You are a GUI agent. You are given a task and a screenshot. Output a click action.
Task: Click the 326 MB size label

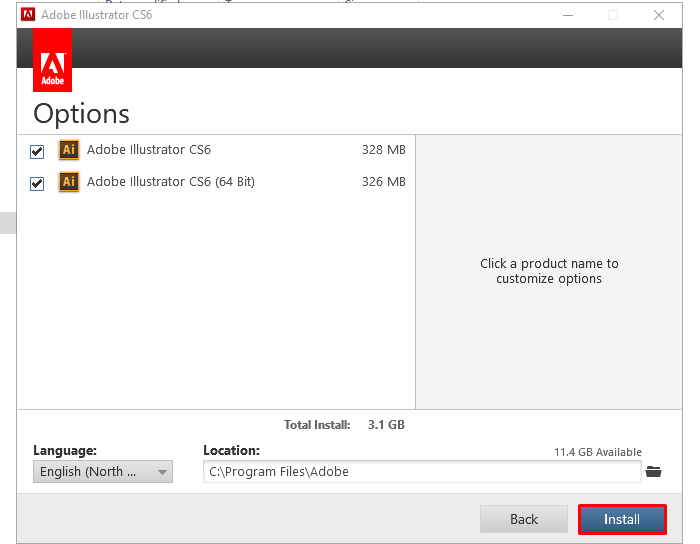click(x=383, y=182)
